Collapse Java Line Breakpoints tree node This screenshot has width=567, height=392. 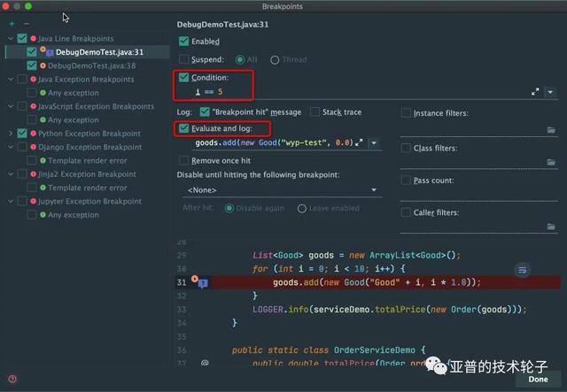[11, 38]
